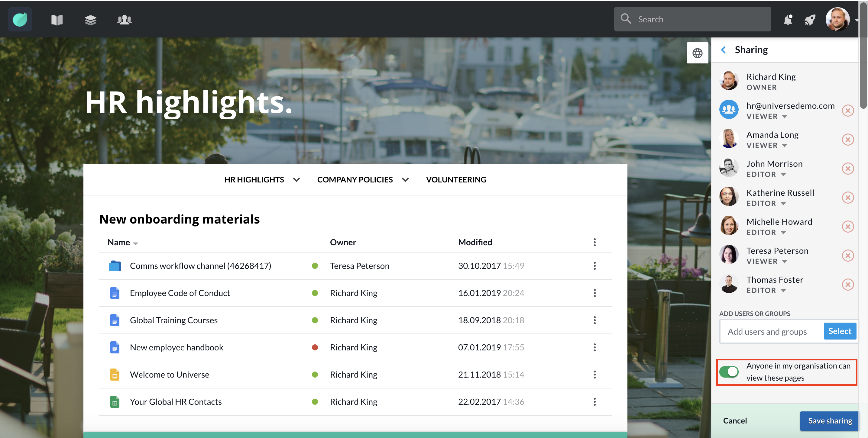Image resolution: width=868 pixels, height=438 pixels.
Task: Open notifications bell icon
Action: point(788,20)
